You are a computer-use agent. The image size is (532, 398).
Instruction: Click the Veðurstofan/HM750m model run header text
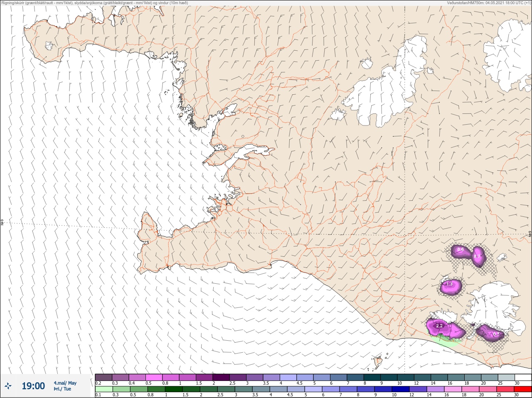489,3
